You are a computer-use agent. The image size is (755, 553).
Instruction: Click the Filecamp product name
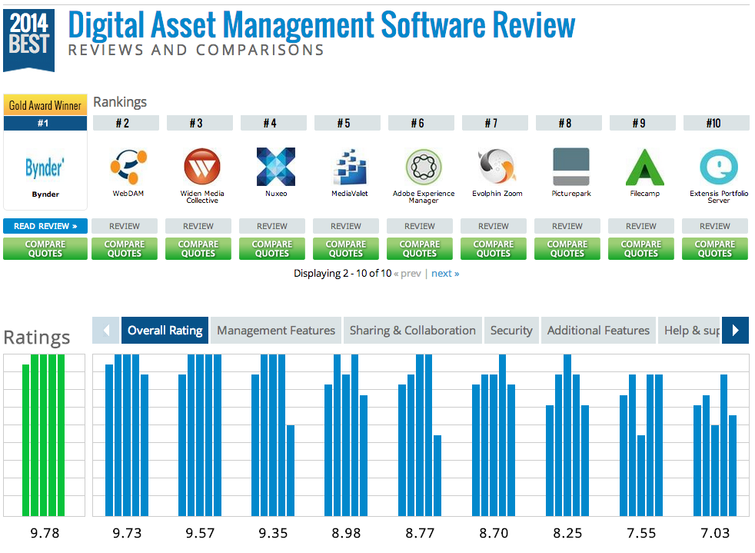pyautogui.click(x=645, y=194)
